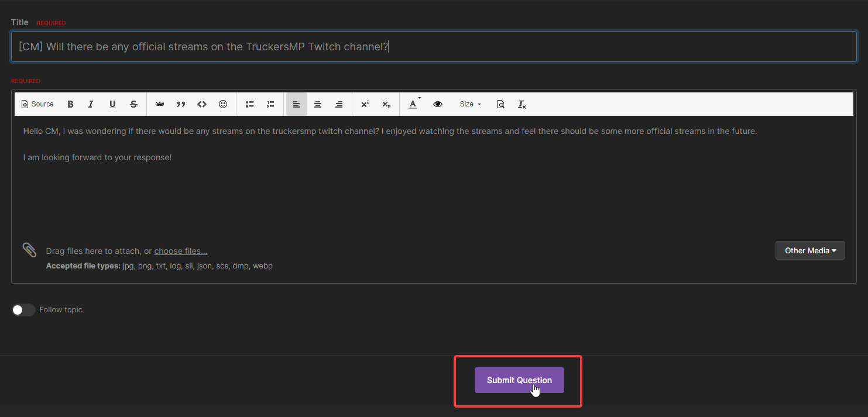The width and height of the screenshot is (868, 417).
Task: Toggle the preview eye icon
Action: click(x=437, y=104)
